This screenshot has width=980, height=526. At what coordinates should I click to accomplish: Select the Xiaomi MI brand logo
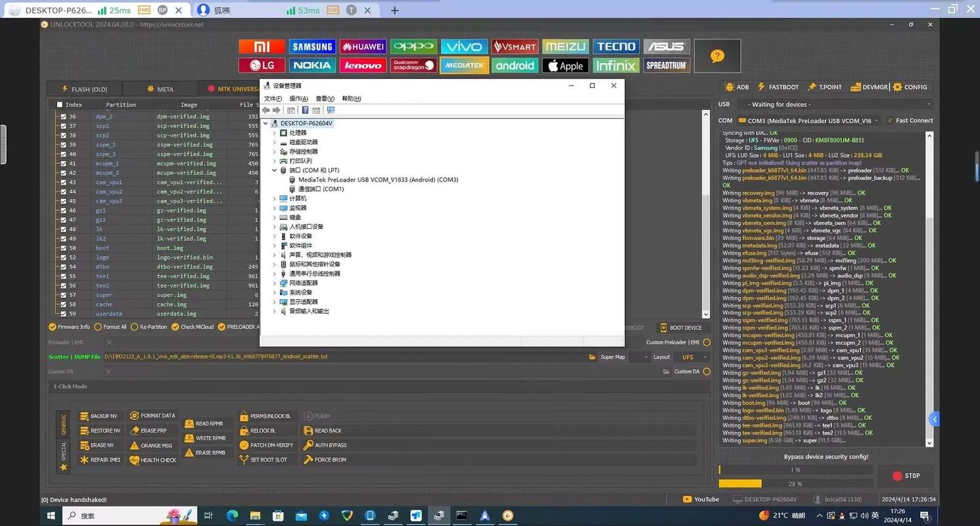(262, 47)
